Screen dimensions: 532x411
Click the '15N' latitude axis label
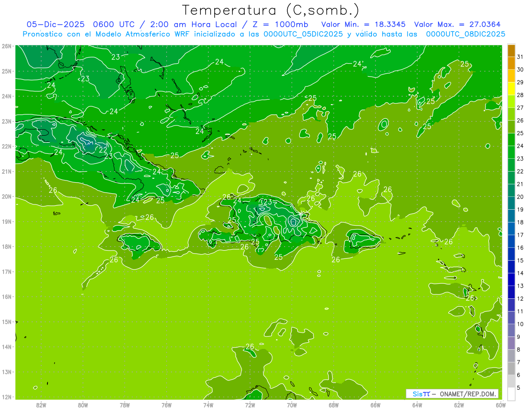pos(6,321)
